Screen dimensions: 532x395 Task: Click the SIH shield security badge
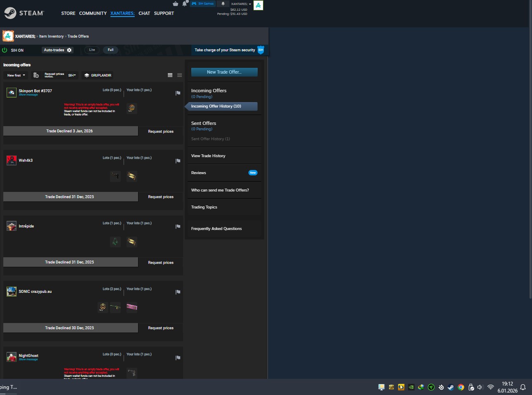[261, 50]
